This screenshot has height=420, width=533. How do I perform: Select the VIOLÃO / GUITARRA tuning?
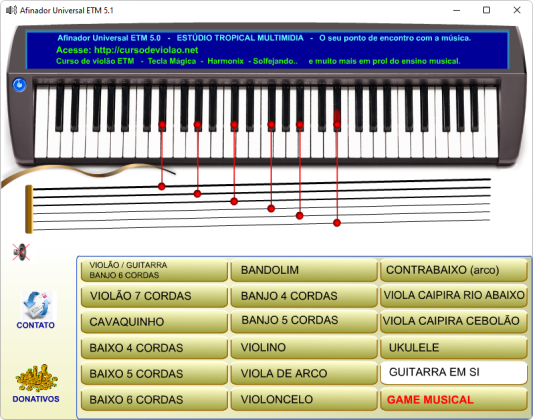click(x=154, y=270)
